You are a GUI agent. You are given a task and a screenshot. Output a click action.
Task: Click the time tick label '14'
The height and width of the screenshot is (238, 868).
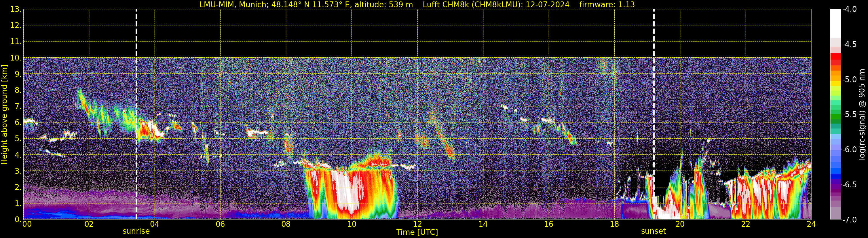(483, 224)
